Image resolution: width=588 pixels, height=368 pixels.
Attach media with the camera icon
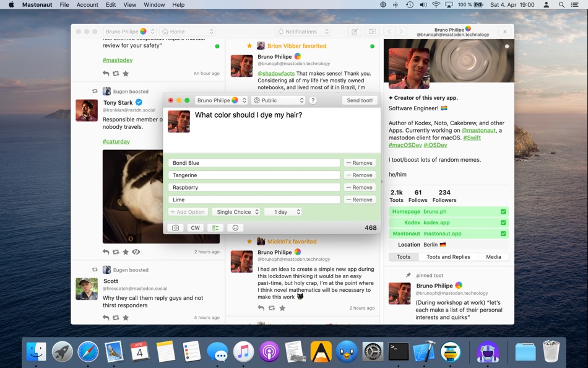point(176,227)
